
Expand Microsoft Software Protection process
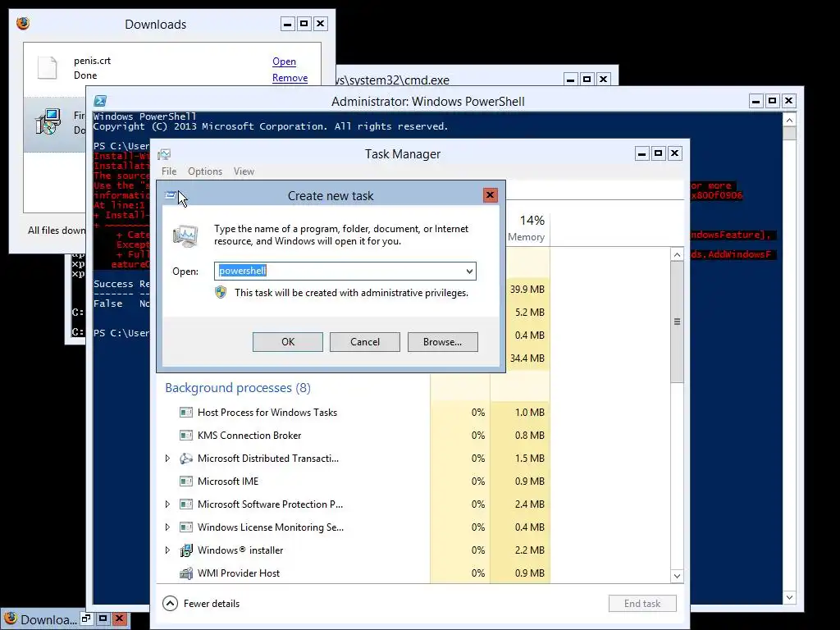(x=167, y=504)
